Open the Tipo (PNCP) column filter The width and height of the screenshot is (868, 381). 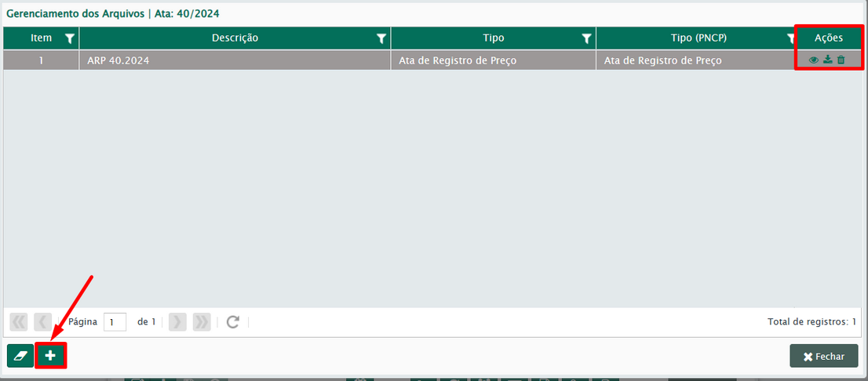click(x=790, y=38)
